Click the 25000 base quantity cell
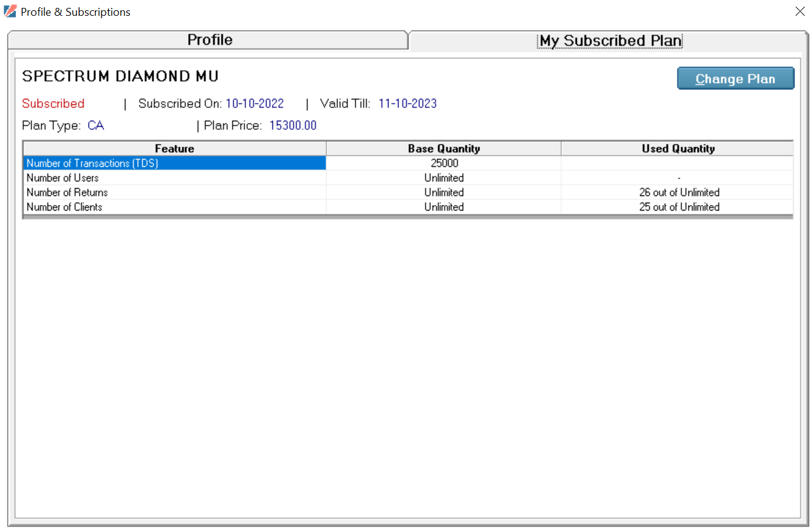The width and height of the screenshot is (812, 528). [x=444, y=163]
